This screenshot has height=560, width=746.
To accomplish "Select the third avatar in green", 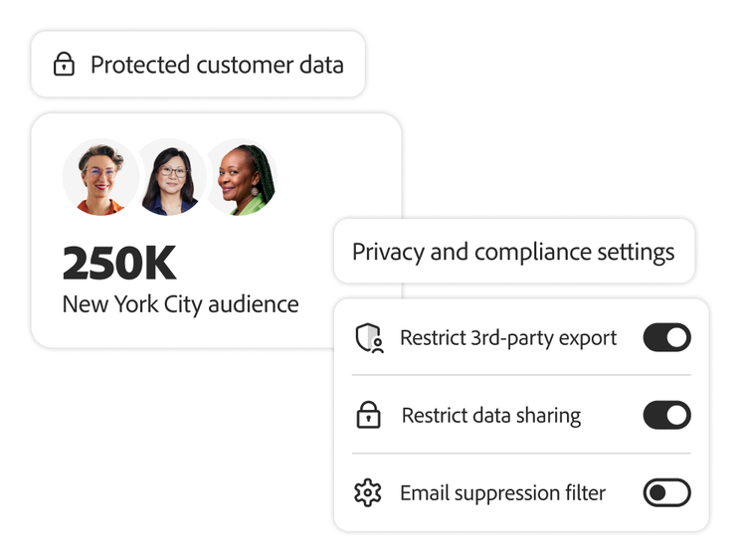I will click(x=240, y=178).
